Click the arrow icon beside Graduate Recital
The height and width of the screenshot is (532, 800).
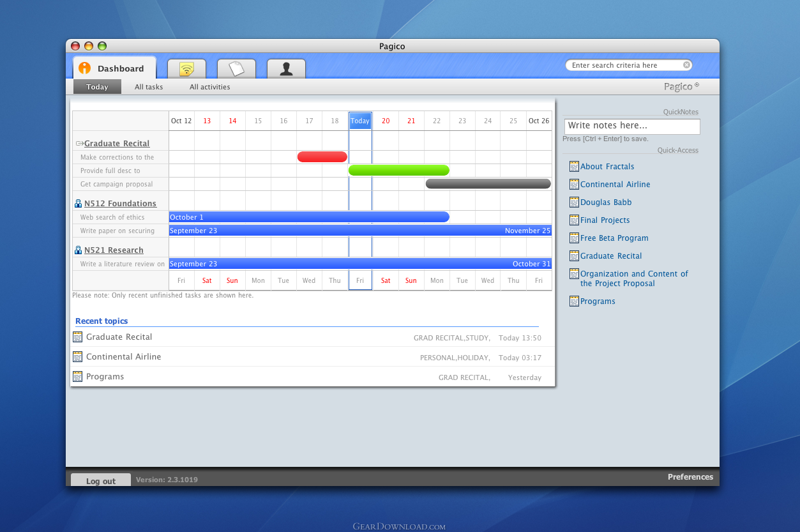click(79, 144)
